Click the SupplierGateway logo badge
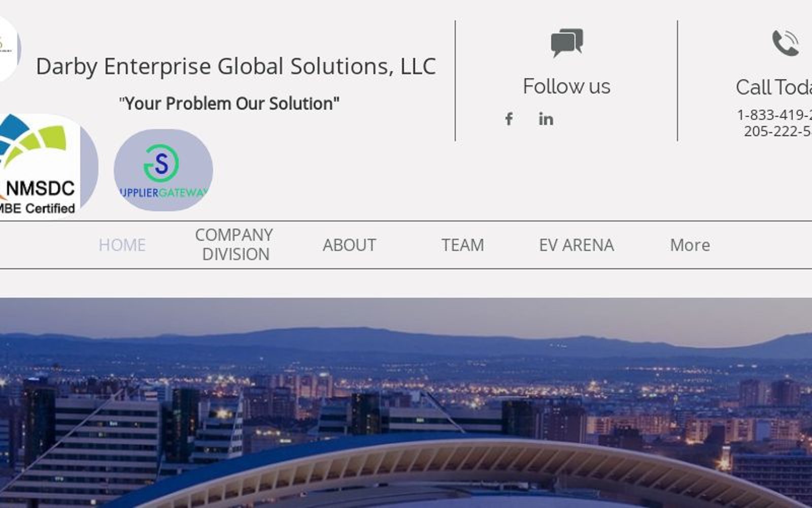Screen dimensions: 812x508 (163, 170)
